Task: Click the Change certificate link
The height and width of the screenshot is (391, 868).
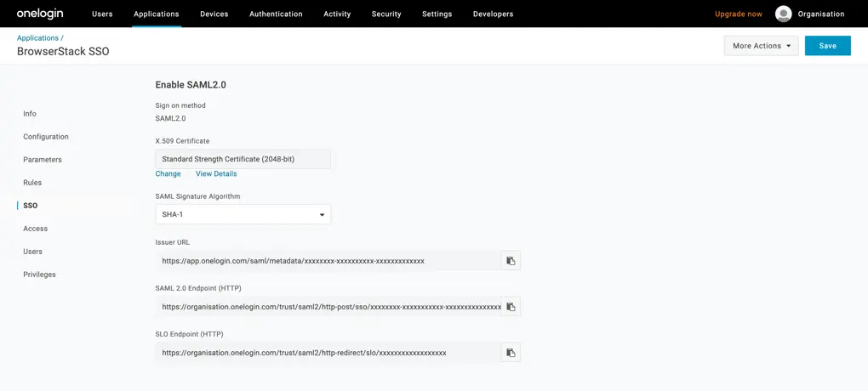Action: pyautogui.click(x=168, y=174)
